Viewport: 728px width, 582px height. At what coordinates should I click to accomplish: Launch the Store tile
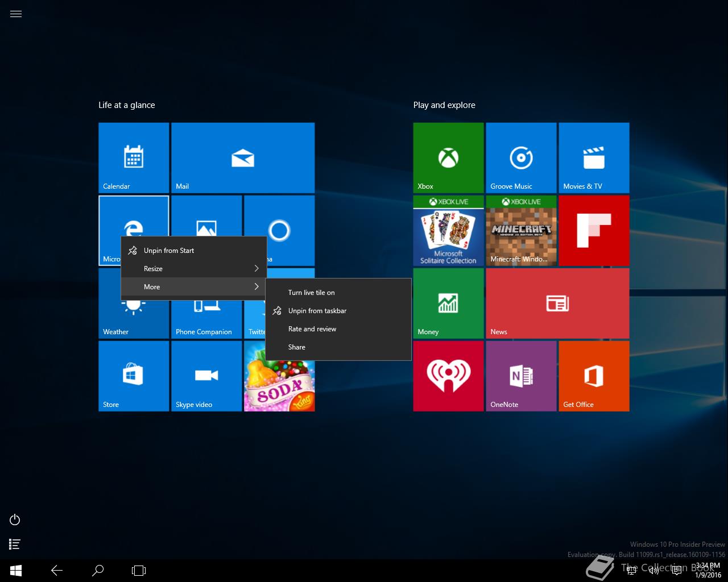[134, 376]
